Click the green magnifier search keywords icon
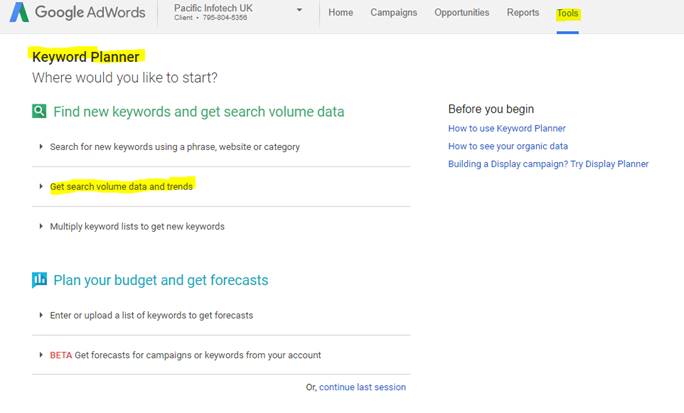Image resolution: width=684 pixels, height=413 pixels. click(x=39, y=111)
